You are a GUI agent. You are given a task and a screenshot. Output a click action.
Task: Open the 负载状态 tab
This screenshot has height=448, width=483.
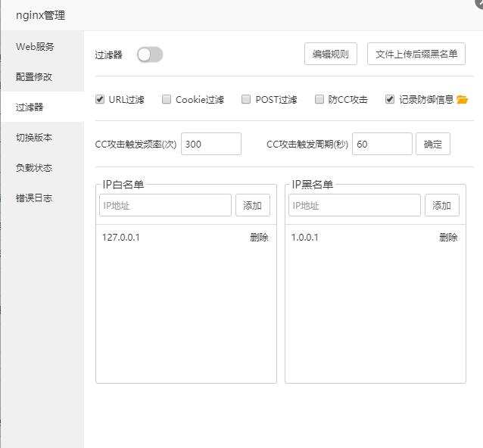point(42,167)
